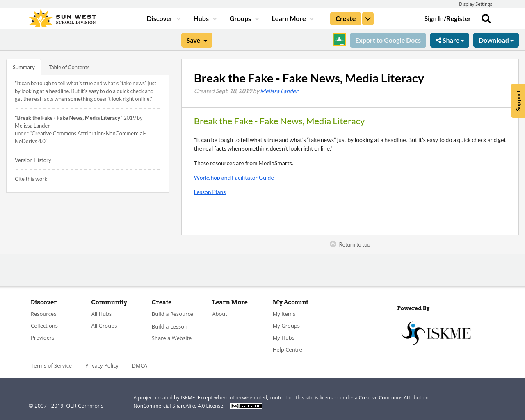Export the resource to Google Docs
525x420 pixels.
(388, 39)
